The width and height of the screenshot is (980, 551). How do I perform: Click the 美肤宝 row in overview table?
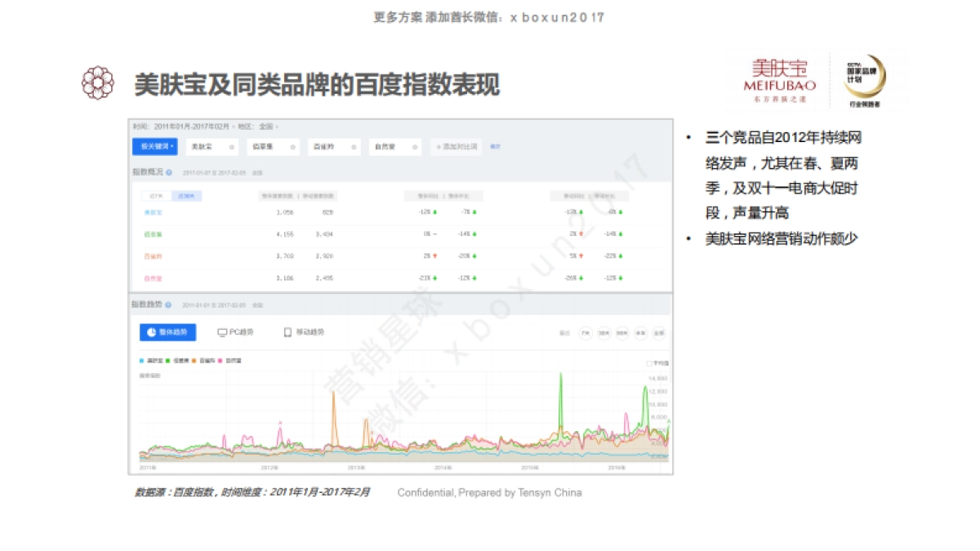(x=154, y=212)
